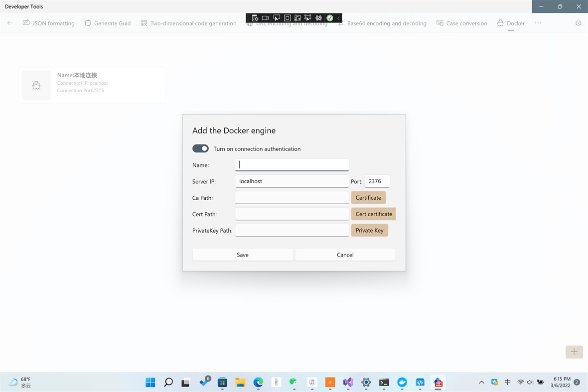Choose a file via Cert certificate button
Image resolution: width=588 pixels, height=392 pixels.
pos(374,214)
